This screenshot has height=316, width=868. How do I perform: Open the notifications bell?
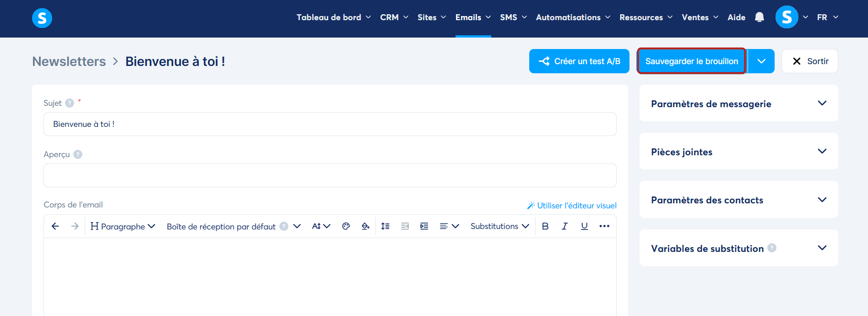click(759, 17)
